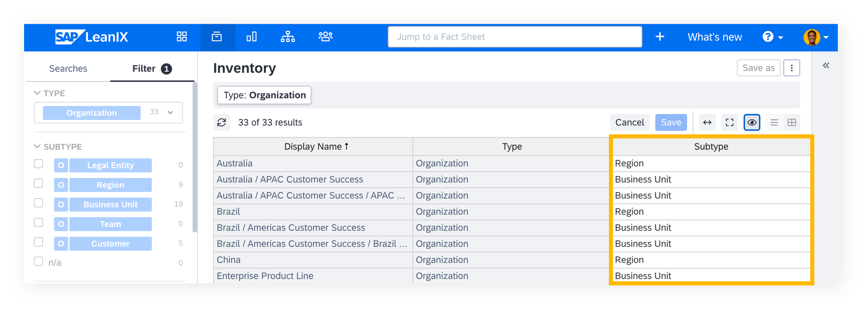Click the fit column width arrows icon
Screen dimensions: 868x314
(707, 122)
